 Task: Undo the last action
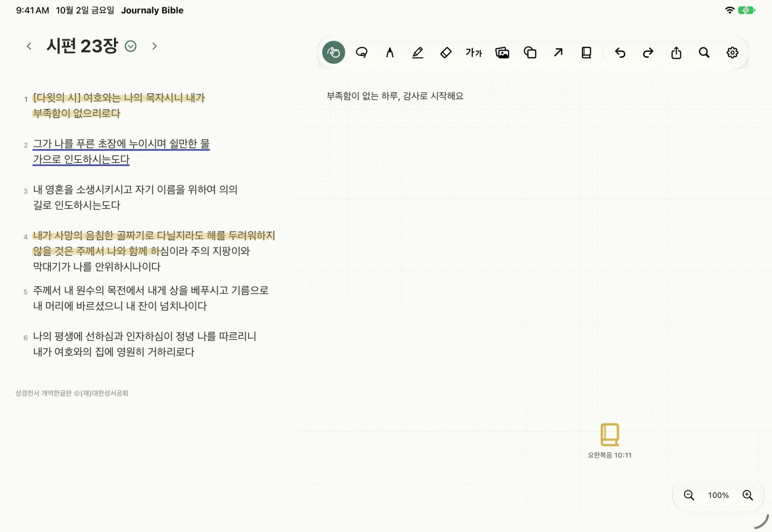coord(620,53)
